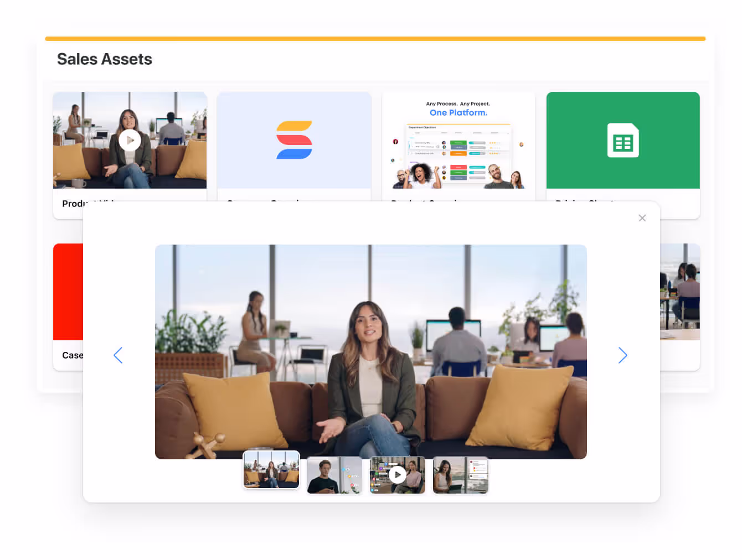Close the video preview popup

[x=642, y=218]
